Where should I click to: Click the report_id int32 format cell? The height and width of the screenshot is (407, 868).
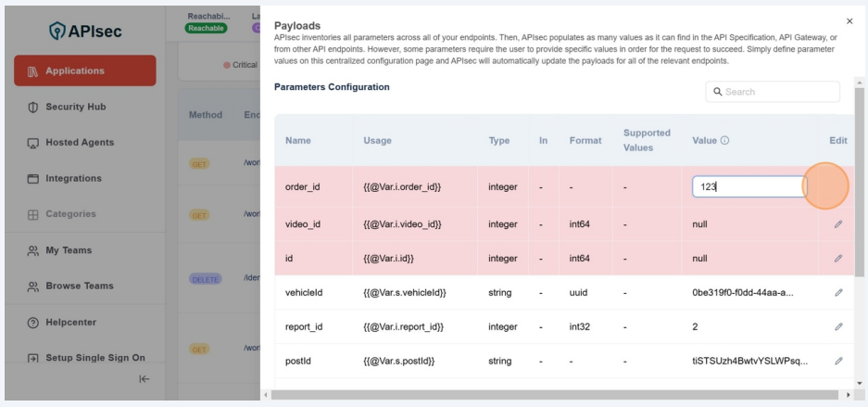pos(580,326)
